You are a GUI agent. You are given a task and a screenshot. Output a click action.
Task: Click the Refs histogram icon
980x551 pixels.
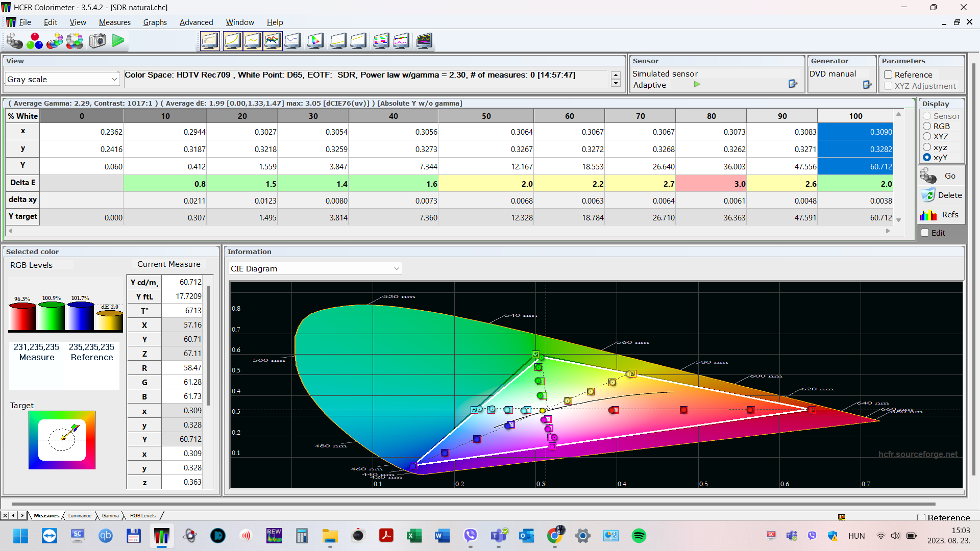pos(928,215)
